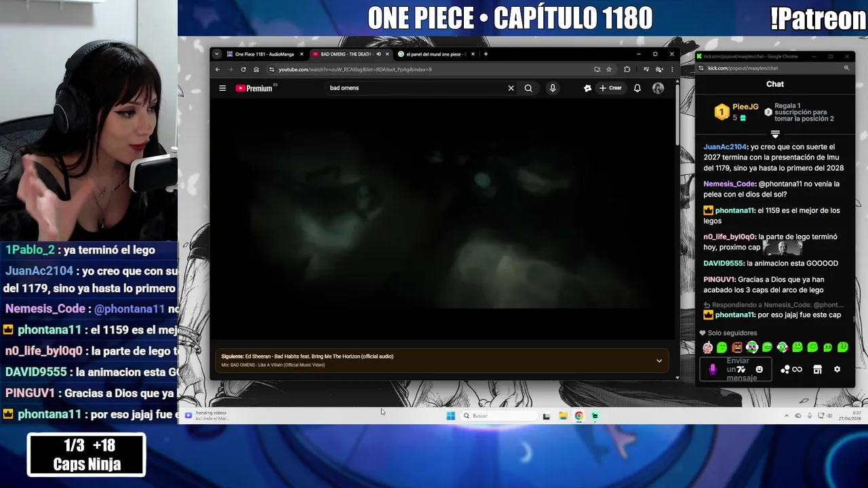Screen dimensions: 868x488
Task: Install or cast icon in address bar
Action: point(597,69)
